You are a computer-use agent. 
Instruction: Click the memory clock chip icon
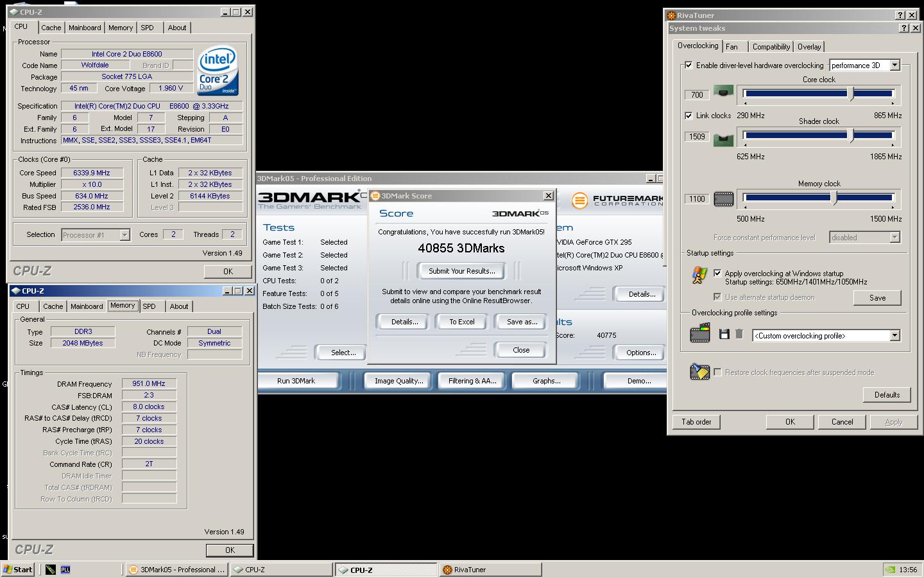(x=723, y=199)
